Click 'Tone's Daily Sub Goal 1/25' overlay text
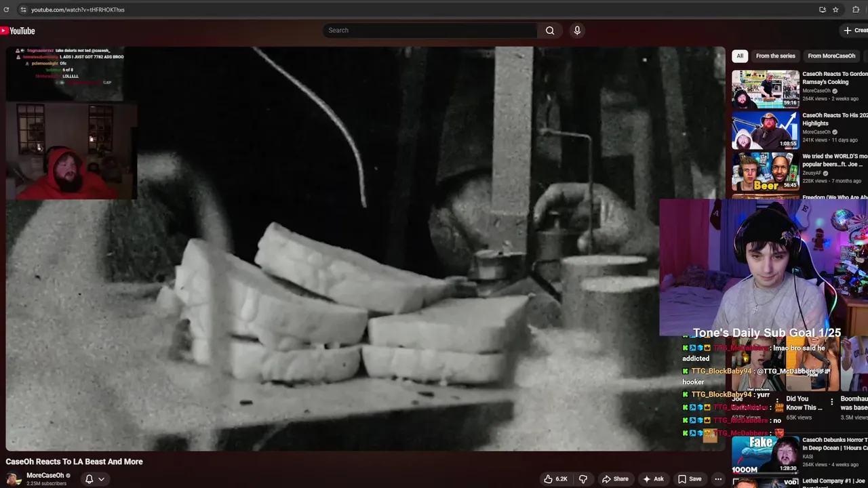The width and height of the screenshot is (868, 488). pyautogui.click(x=766, y=333)
